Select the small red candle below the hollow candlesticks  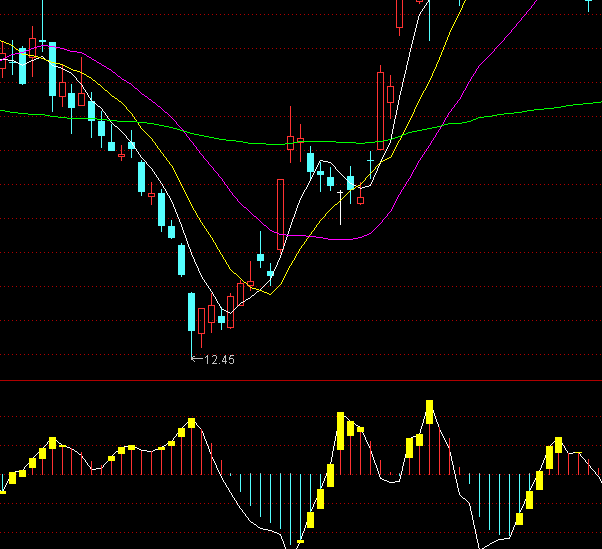point(361,199)
